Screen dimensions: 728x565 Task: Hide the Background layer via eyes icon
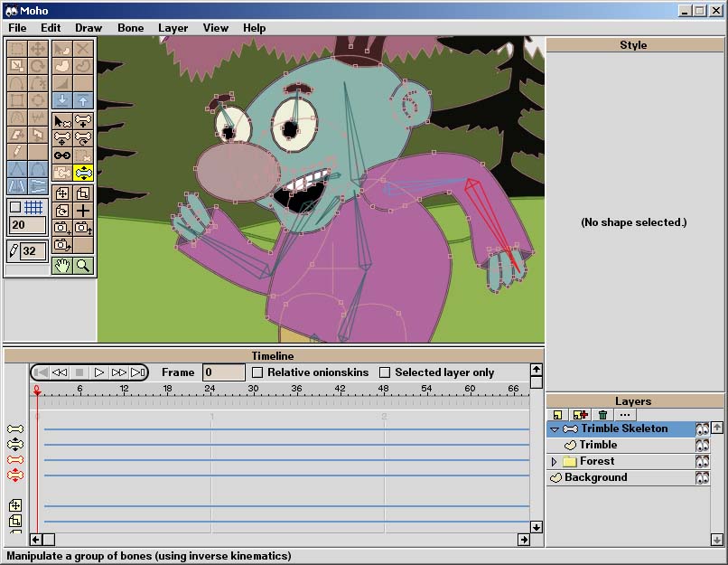pyautogui.click(x=702, y=477)
